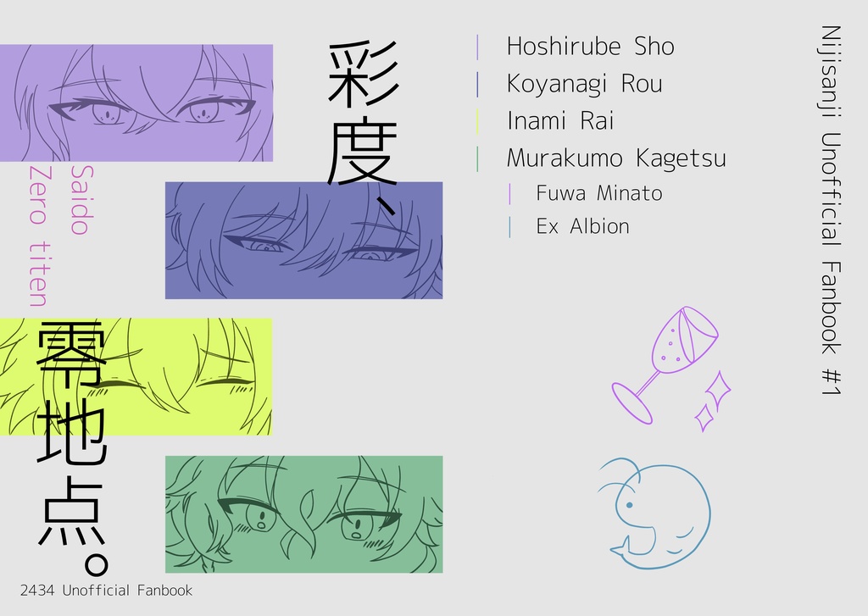Click the blue whale illustration
Viewport: 868px width, 616px height.
[x=654, y=514]
